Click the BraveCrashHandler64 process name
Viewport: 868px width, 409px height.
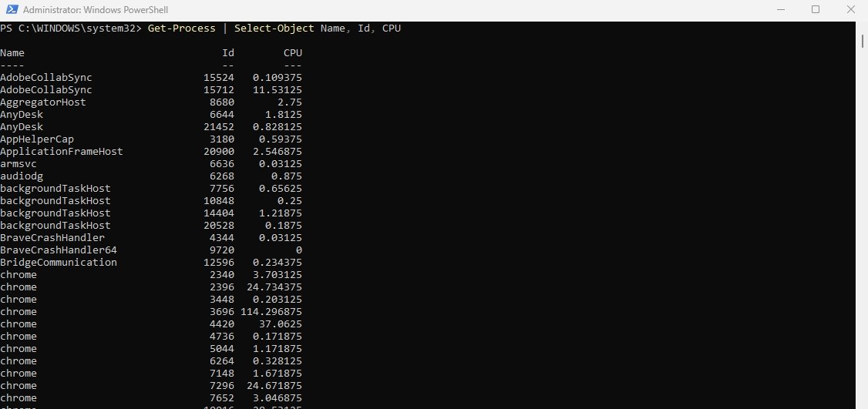(59, 250)
